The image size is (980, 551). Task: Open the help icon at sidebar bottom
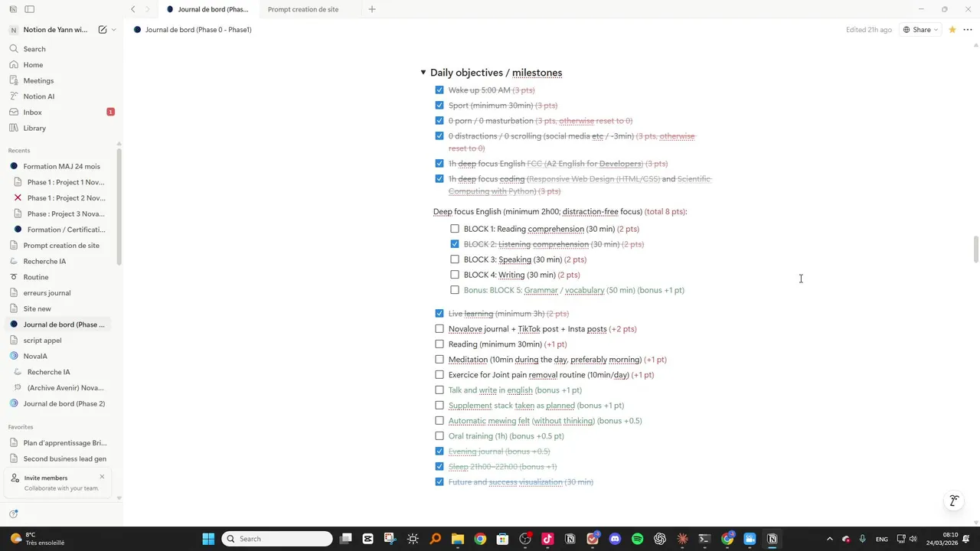[x=13, y=514]
